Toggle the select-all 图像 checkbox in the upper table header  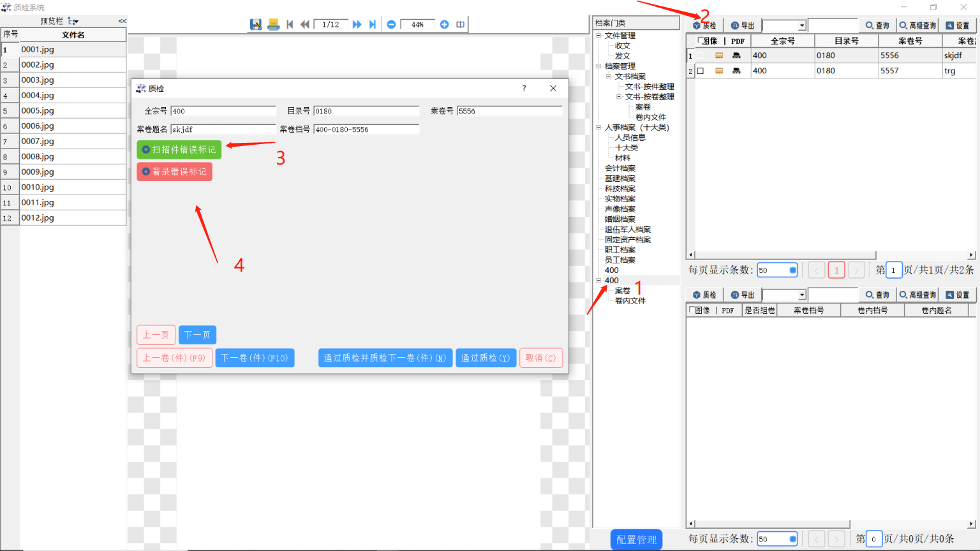click(701, 41)
